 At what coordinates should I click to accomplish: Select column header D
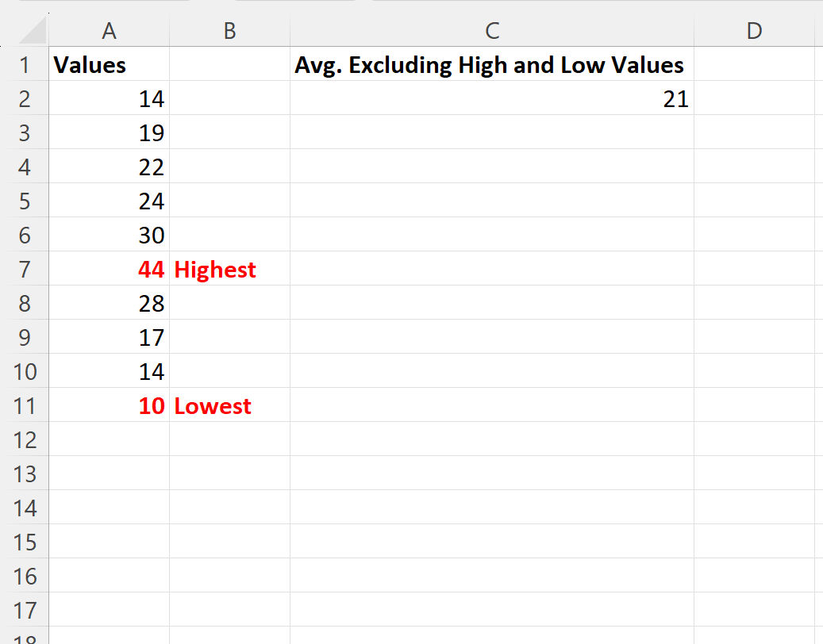pyautogui.click(x=752, y=30)
